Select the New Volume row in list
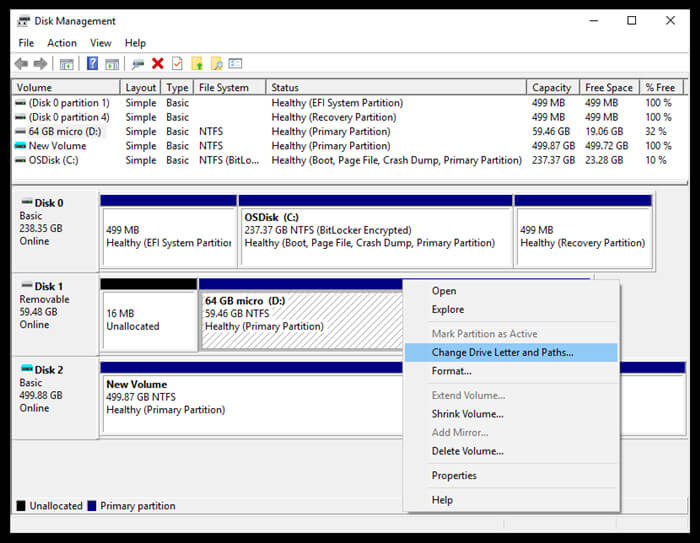The width and height of the screenshot is (700, 543). point(350,146)
